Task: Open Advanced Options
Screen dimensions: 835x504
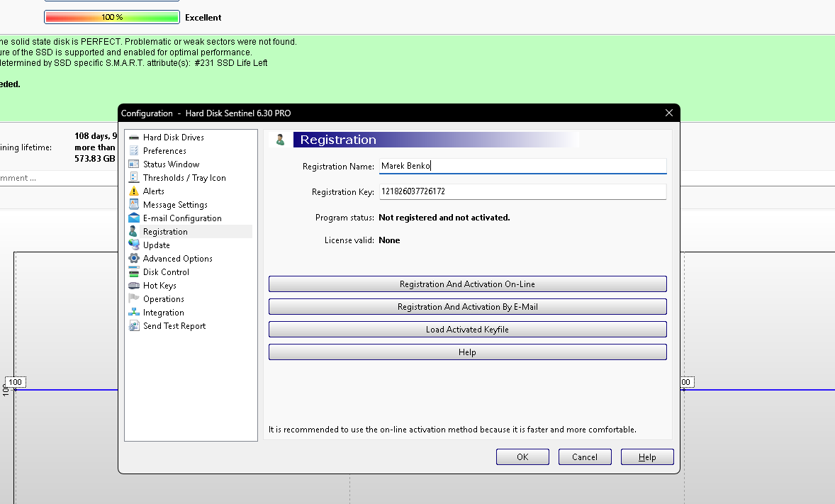Action: (x=176, y=258)
